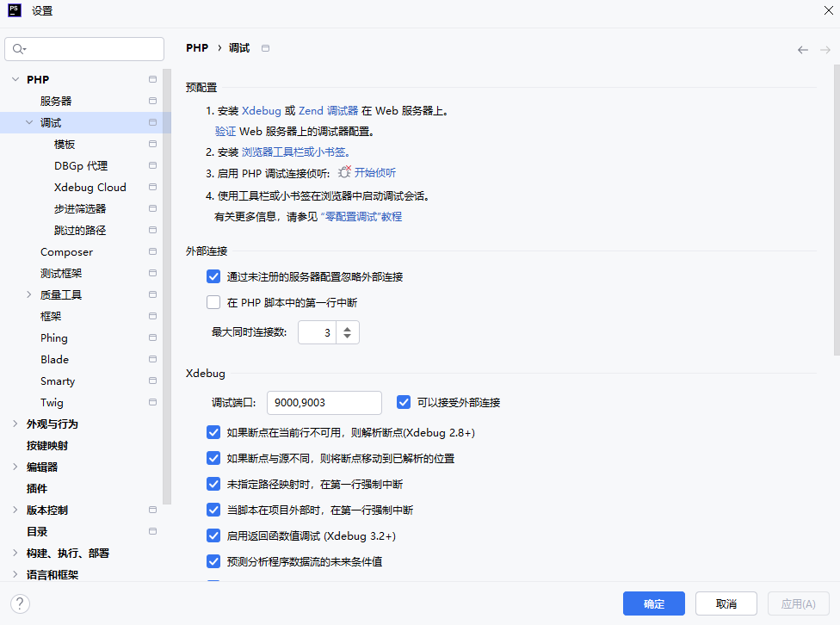Expand the 版本控制 node
Screen dimensions: 840x625
(15, 510)
